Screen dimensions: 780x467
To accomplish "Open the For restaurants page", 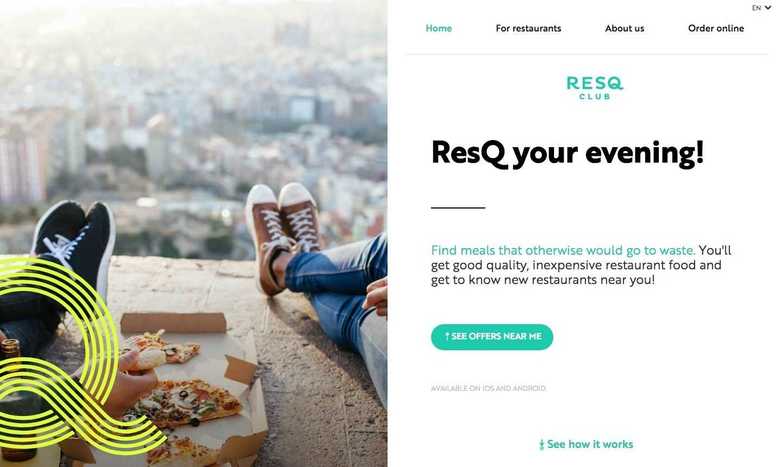I will tap(528, 28).
